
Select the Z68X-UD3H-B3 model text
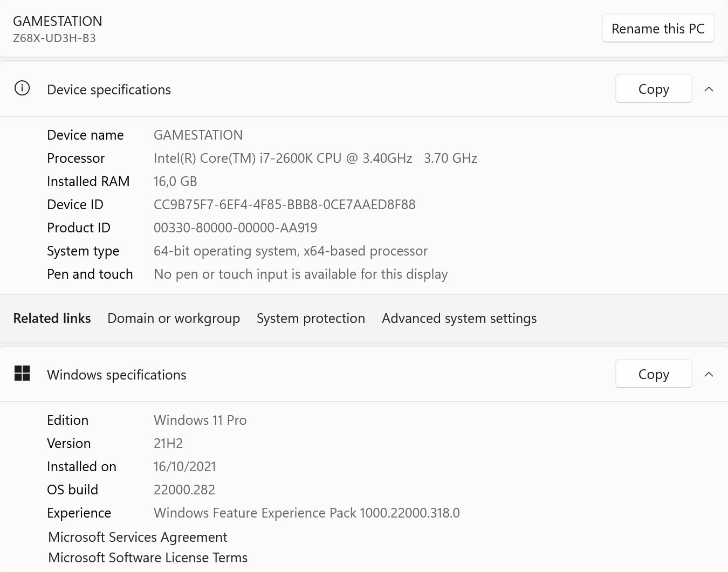coord(54,38)
